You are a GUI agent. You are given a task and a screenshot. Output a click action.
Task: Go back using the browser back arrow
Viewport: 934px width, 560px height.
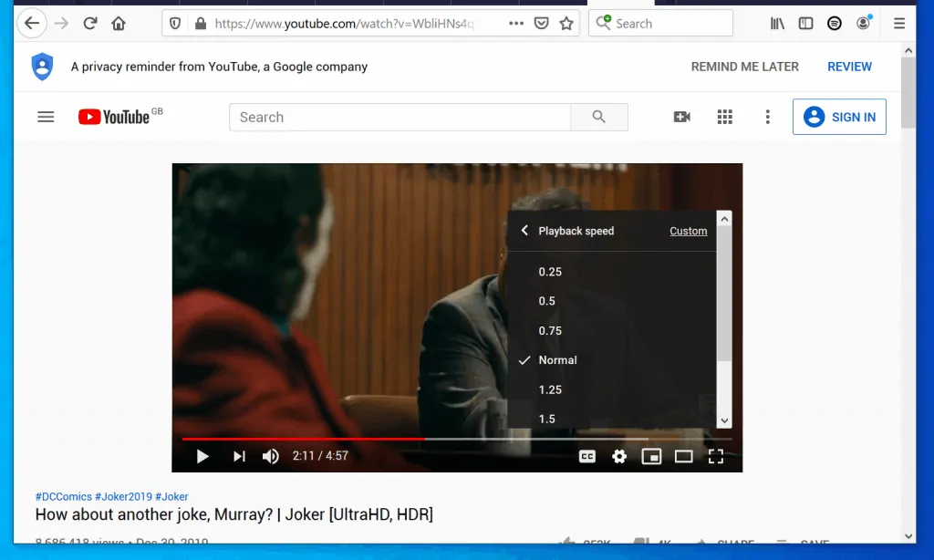(x=32, y=23)
